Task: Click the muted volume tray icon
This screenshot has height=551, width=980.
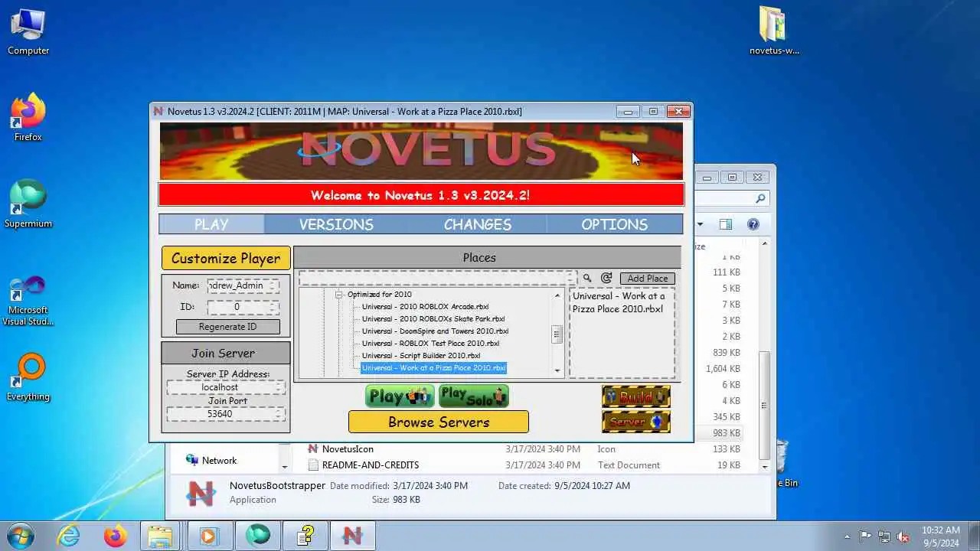Action: coord(903,536)
